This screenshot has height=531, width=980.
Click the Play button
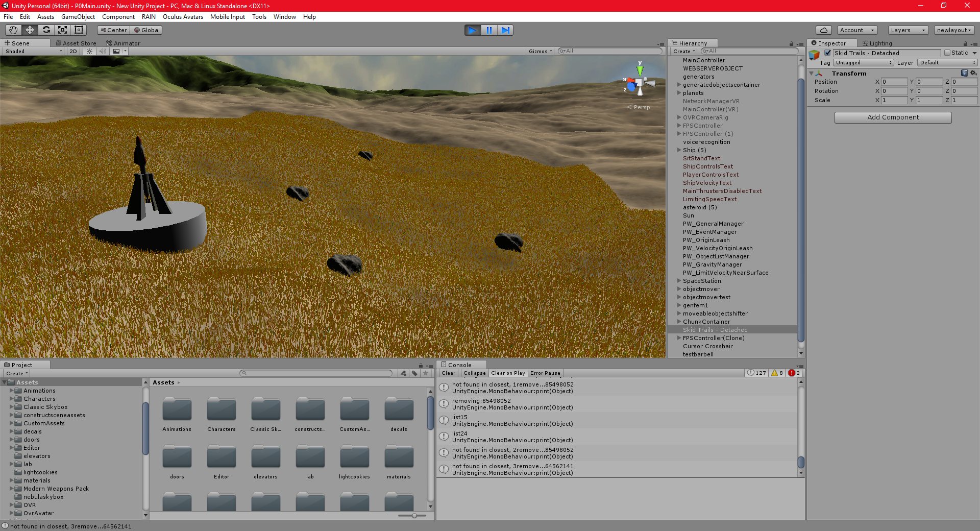click(x=473, y=30)
